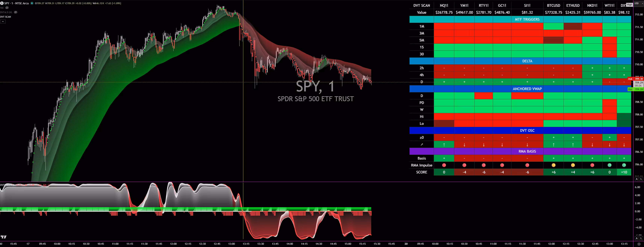Click the ANCHORED VWAP section header
This screenshot has height=247, width=644.
pyautogui.click(x=527, y=89)
